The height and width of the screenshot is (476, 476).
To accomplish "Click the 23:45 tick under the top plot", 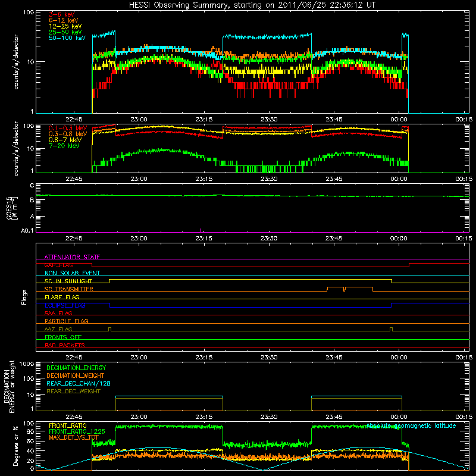I will click(x=334, y=120).
